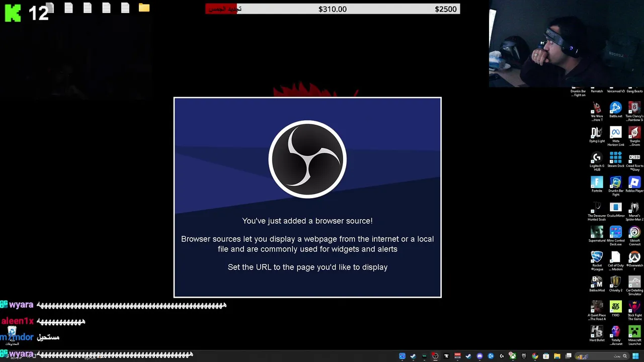Click the green Kick logo overlay
This screenshot has height=362, width=644.
click(13, 13)
